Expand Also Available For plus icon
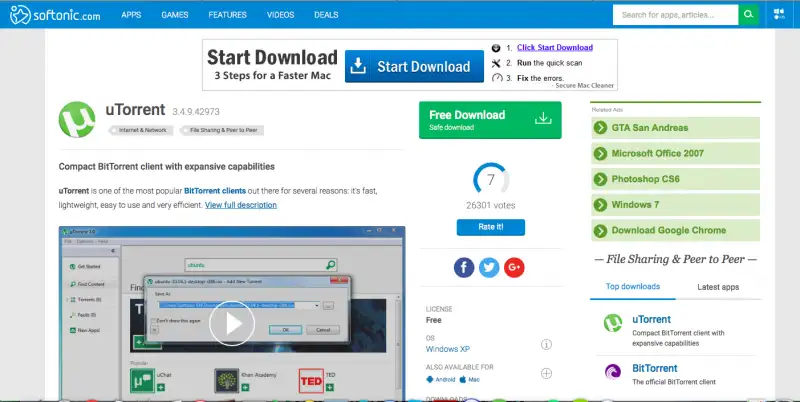This screenshot has height=402, width=800. pyautogui.click(x=546, y=373)
